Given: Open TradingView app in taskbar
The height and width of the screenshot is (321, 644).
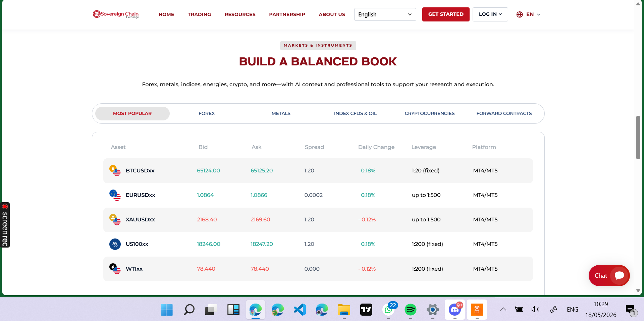Looking at the screenshot, I should [x=366, y=310].
